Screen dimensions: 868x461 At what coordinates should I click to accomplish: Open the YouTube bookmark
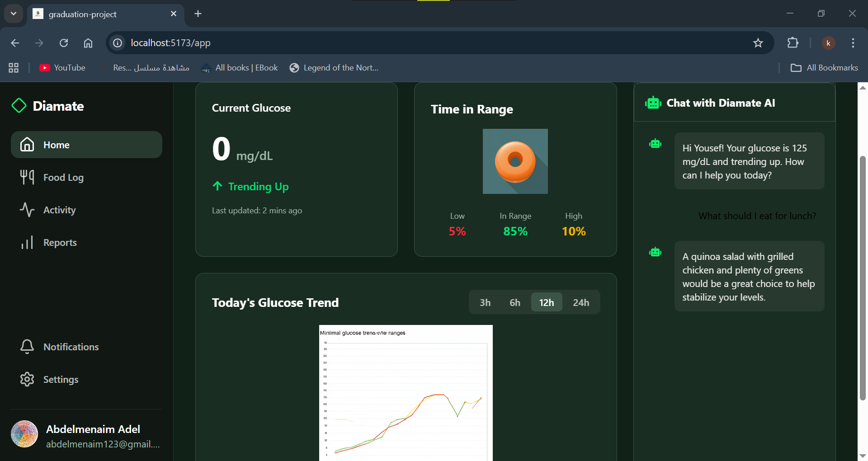click(x=62, y=68)
